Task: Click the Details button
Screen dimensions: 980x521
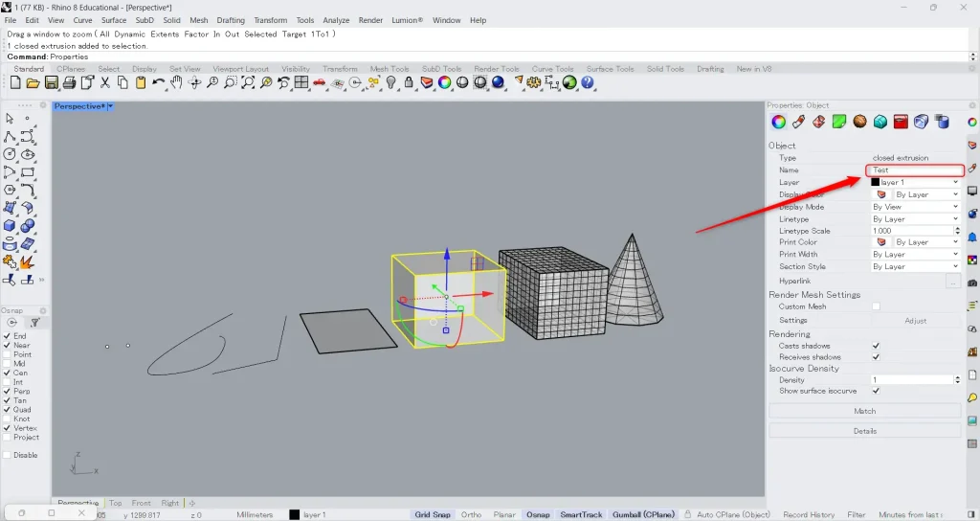Action: coord(864,431)
